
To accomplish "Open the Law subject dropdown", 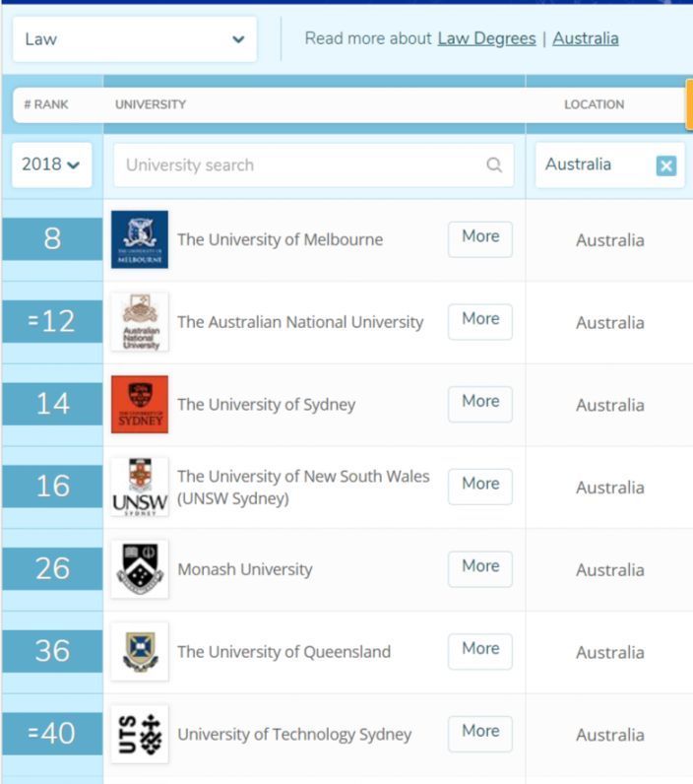I will point(135,39).
